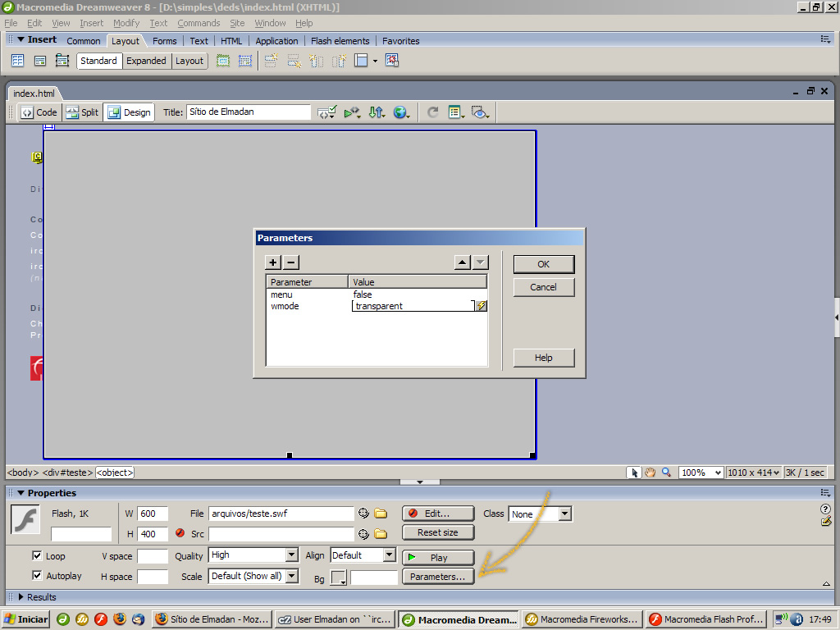The image size is (840, 630).
Task: Switch to the Forms insert tab
Action: (164, 41)
